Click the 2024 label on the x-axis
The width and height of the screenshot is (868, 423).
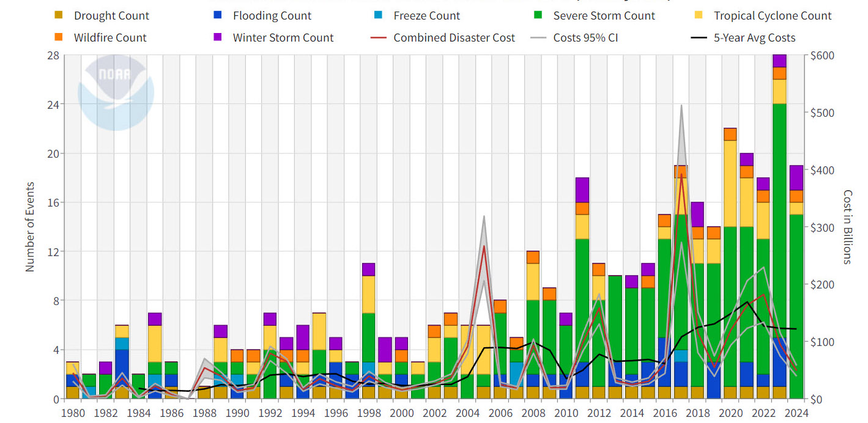(795, 413)
